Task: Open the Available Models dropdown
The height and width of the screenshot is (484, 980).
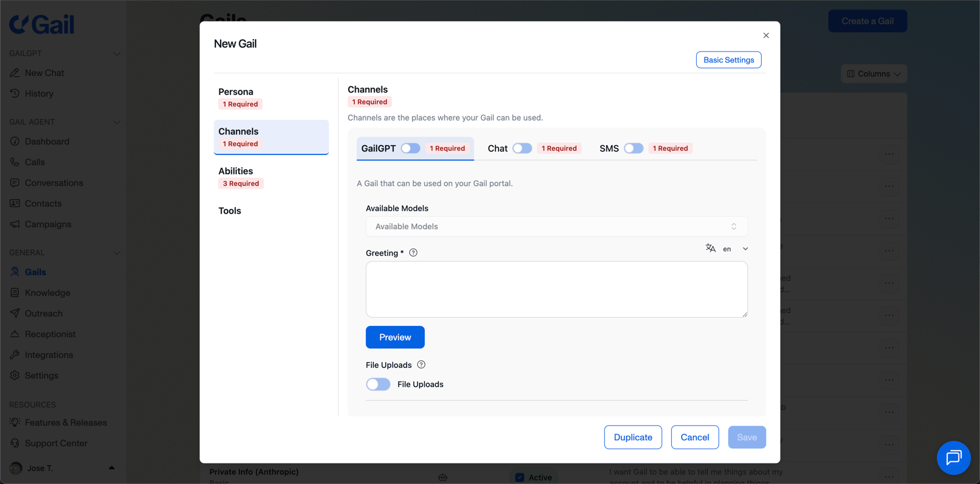Action: 556,226
